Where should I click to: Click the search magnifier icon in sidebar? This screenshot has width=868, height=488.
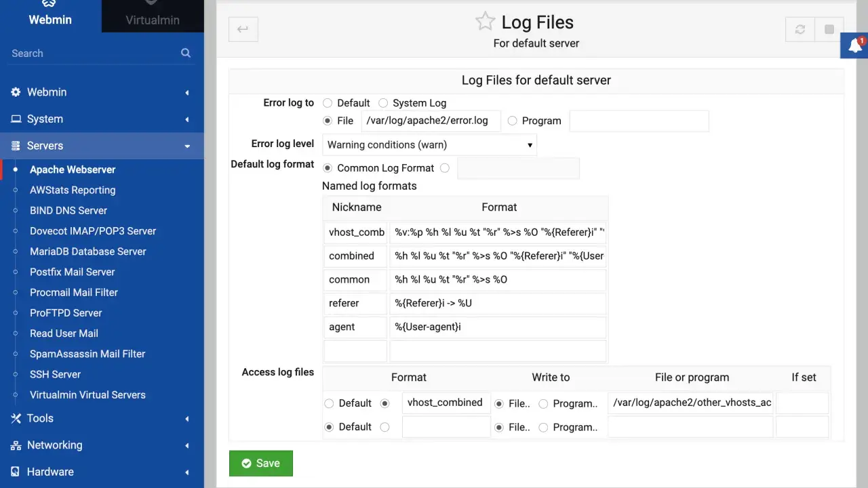point(186,53)
